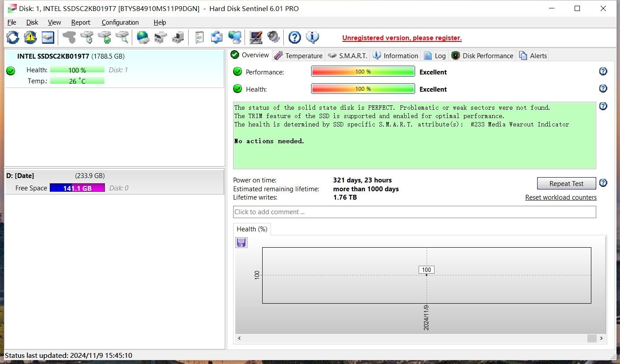The width and height of the screenshot is (620, 364).
Task: Click the 321 days, 23 hours value
Action: (x=362, y=180)
